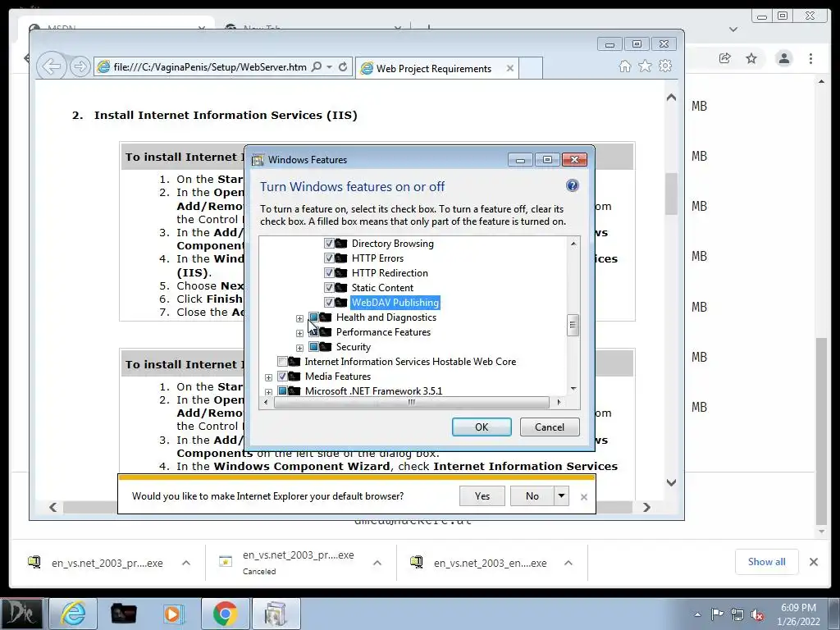Click the Internet Explorer back arrow

pyautogui.click(x=52, y=66)
